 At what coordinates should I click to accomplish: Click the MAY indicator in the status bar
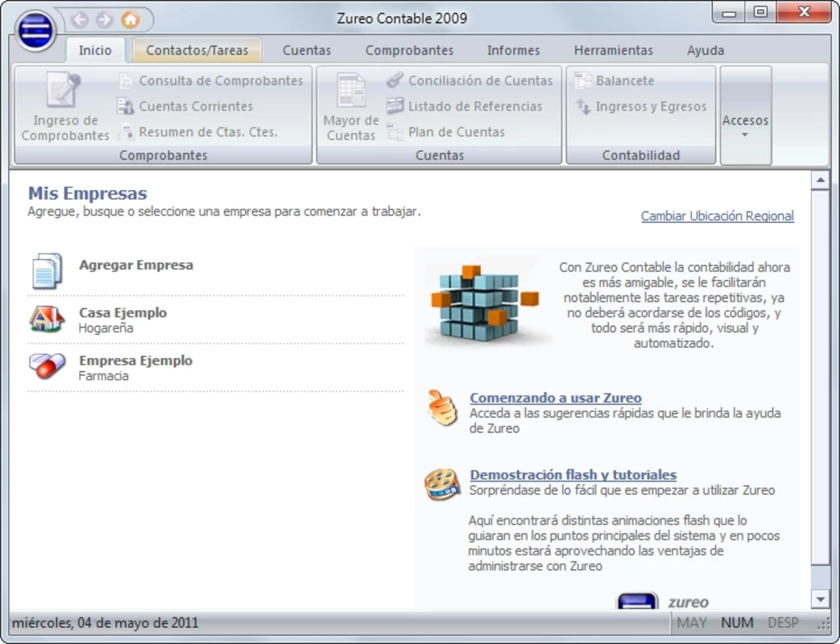(692, 623)
